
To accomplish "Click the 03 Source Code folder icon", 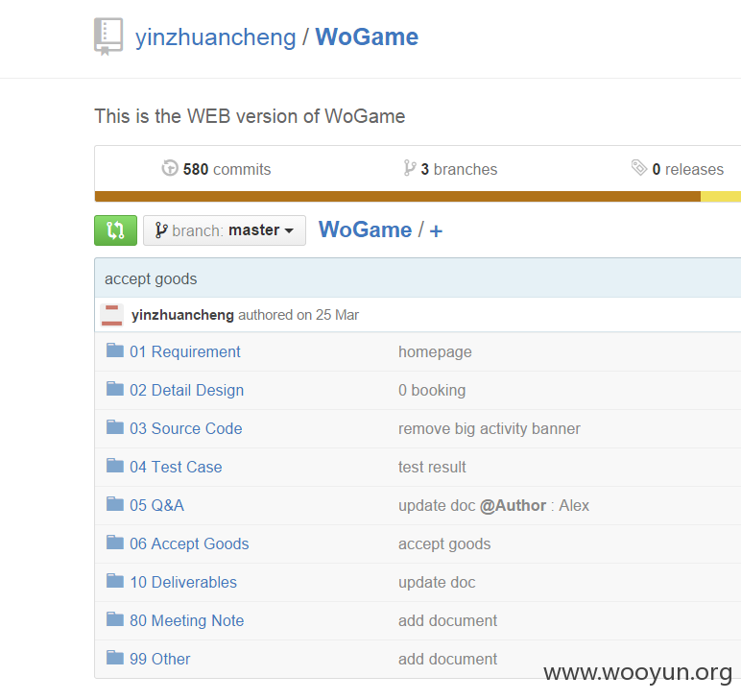I will [115, 427].
